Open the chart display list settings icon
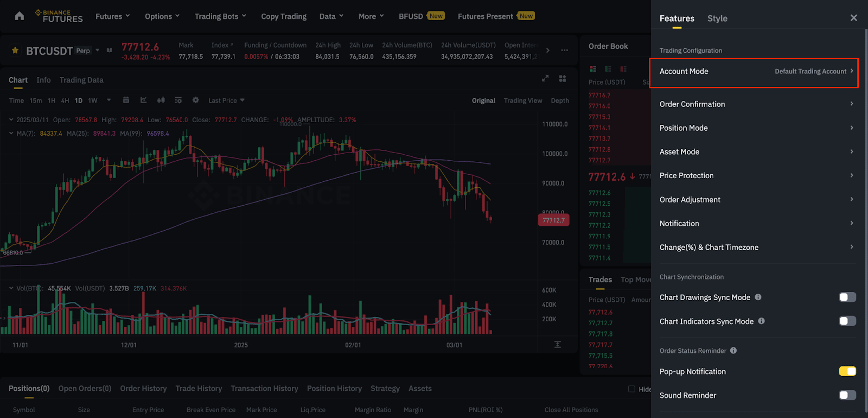868x418 pixels. click(x=178, y=100)
